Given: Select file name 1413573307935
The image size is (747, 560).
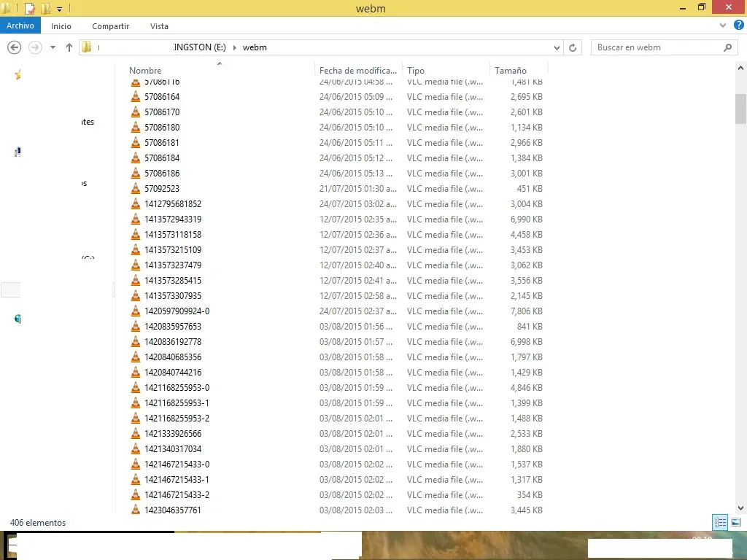Looking at the screenshot, I should [x=173, y=296].
